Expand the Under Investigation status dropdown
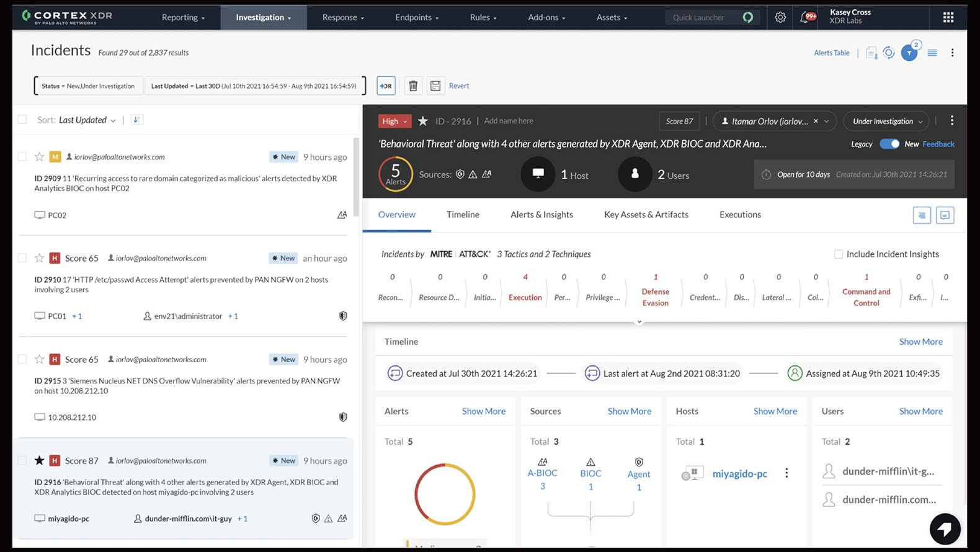The image size is (980, 552). tap(887, 121)
